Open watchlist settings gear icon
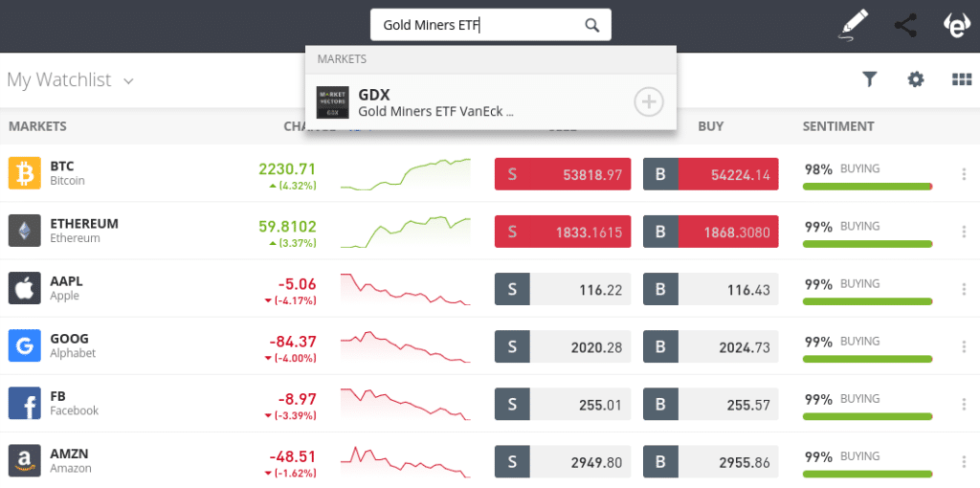The width and height of the screenshot is (980, 488). coord(916,78)
